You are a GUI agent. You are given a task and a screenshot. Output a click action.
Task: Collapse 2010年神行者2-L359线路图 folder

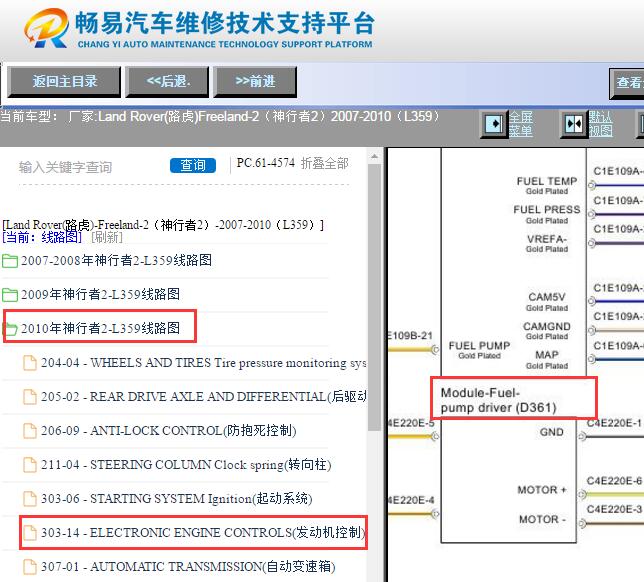pos(100,328)
